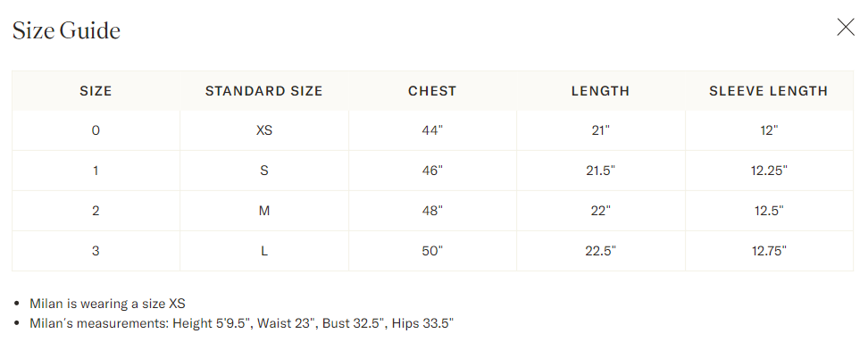Viewport: 868px width, 342px height.
Task: Select the 50" chest measurement
Action: click(x=432, y=251)
